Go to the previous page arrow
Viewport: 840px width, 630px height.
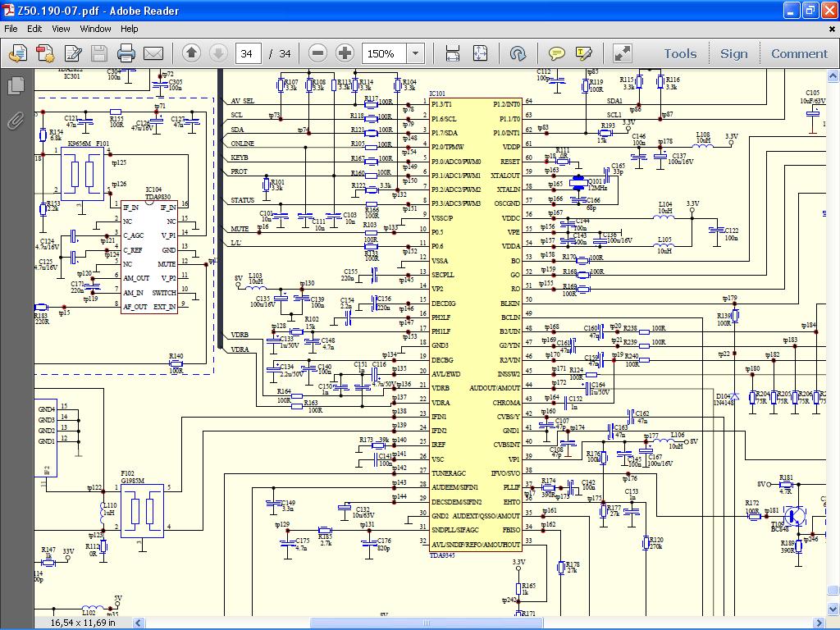click(191, 54)
